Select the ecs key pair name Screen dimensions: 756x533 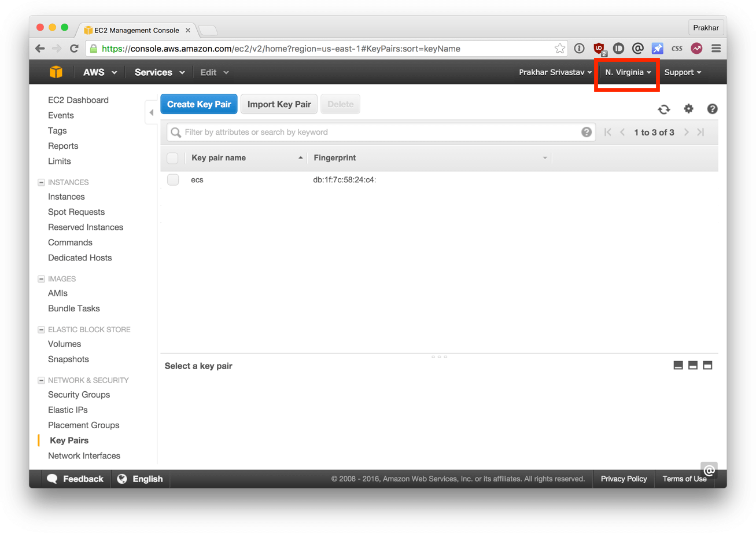[197, 180]
